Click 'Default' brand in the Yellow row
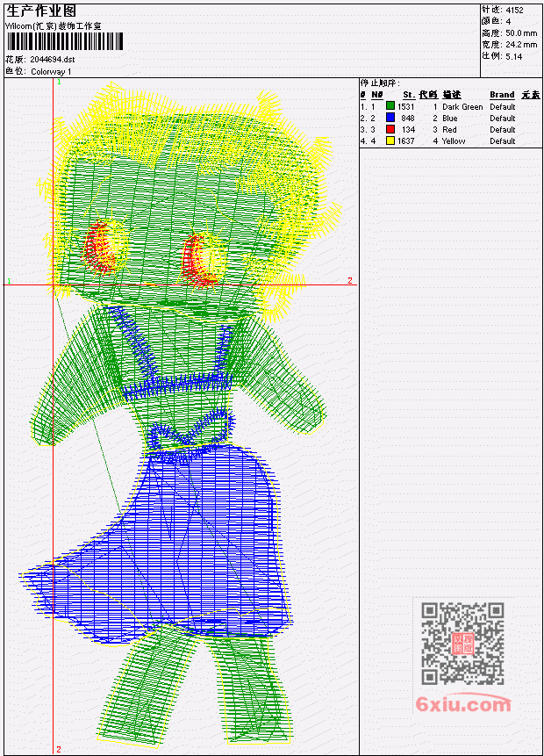The height and width of the screenshot is (756, 544). 503,140
